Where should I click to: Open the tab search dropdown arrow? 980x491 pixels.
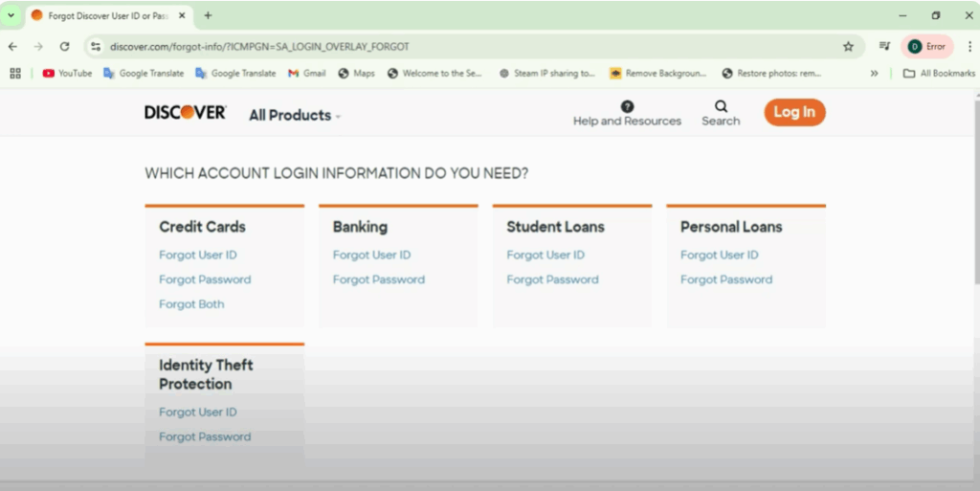[x=11, y=15]
